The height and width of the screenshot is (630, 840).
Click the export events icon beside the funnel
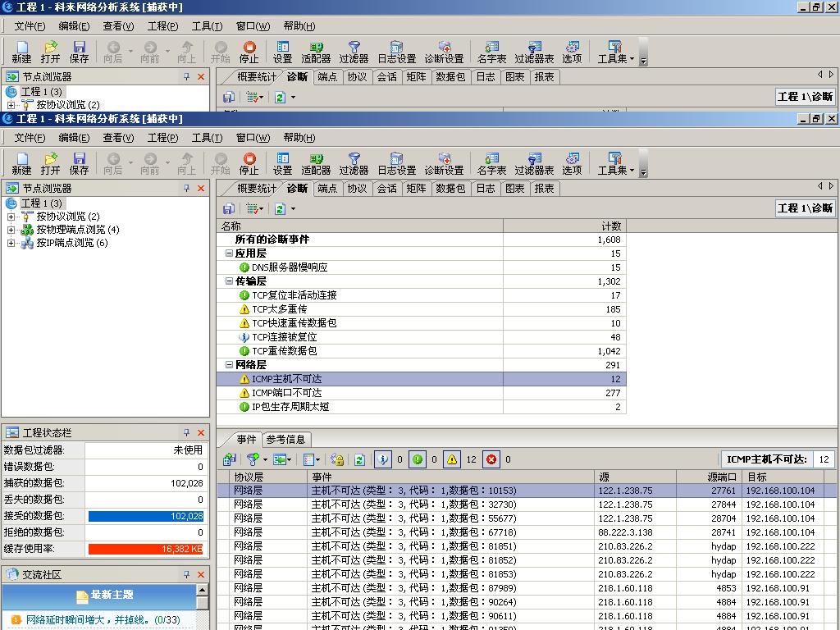pyautogui.click(x=281, y=459)
